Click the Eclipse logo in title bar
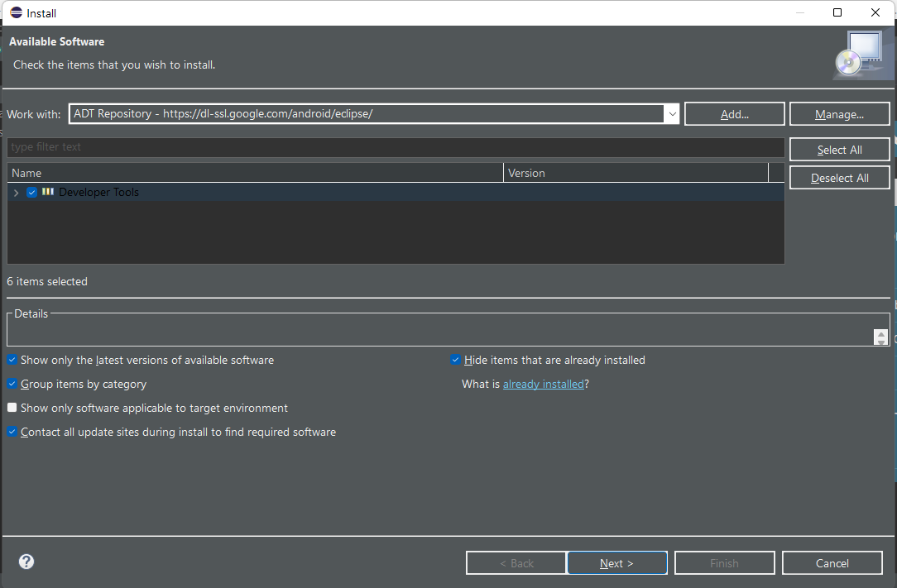 pos(16,12)
